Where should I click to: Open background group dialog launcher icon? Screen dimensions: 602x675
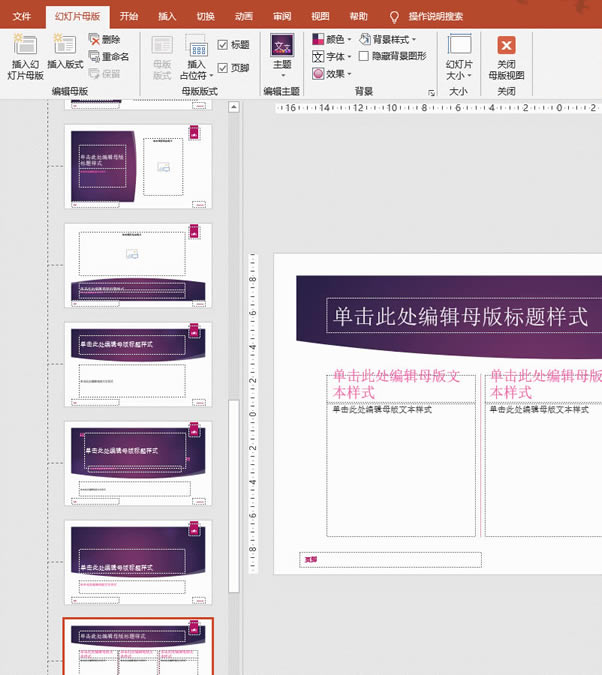[x=431, y=93]
